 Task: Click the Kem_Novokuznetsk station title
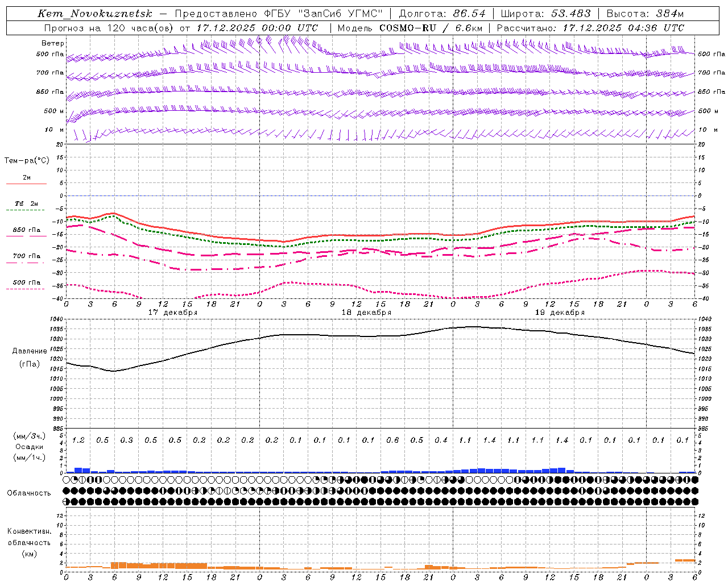click(95, 14)
